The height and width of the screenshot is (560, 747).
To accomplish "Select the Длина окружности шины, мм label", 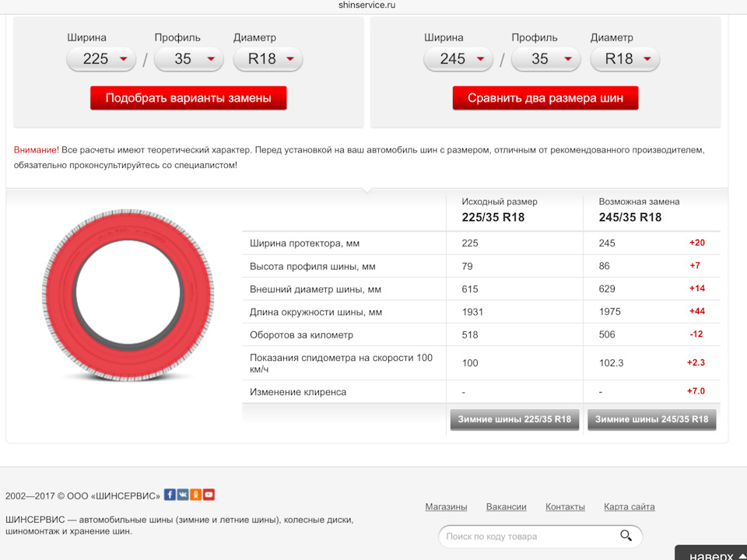I will (x=316, y=312).
